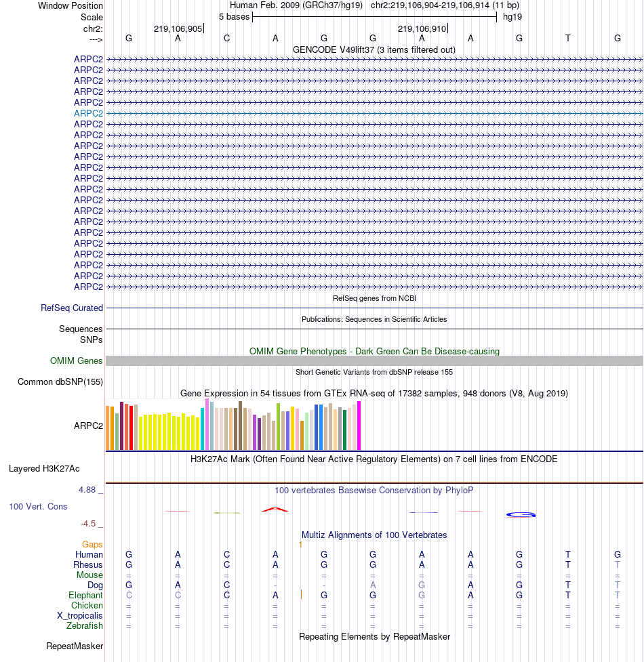Viewport: 644px width, 662px height.
Task: Click the Common dbSNP(155) track label
Action: (x=60, y=382)
